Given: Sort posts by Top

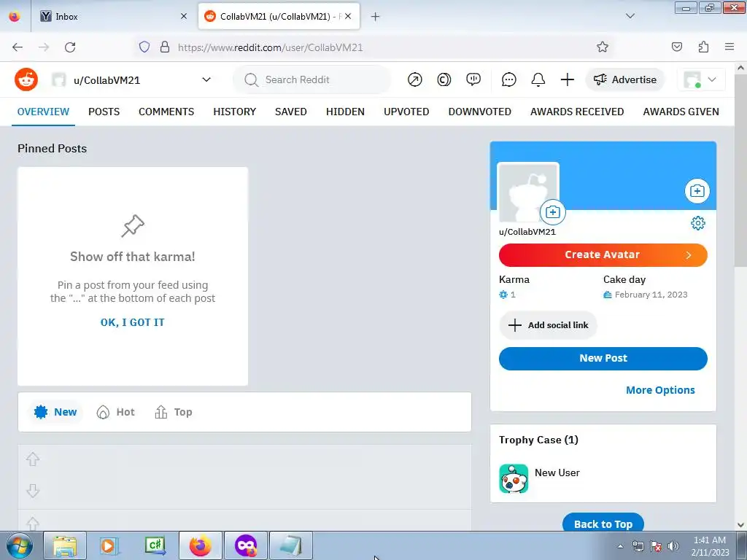Looking at the screenshot, I should pyautogui.click(x=174, y=412).
